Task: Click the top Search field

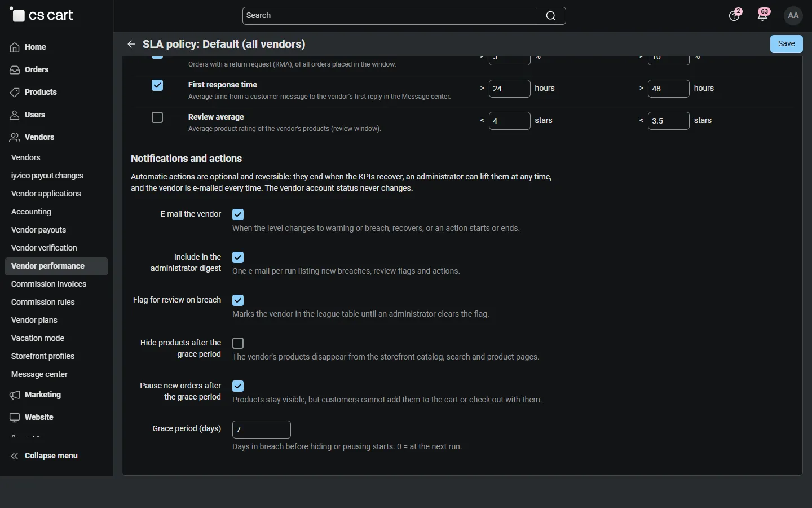Action: [404, 16]
